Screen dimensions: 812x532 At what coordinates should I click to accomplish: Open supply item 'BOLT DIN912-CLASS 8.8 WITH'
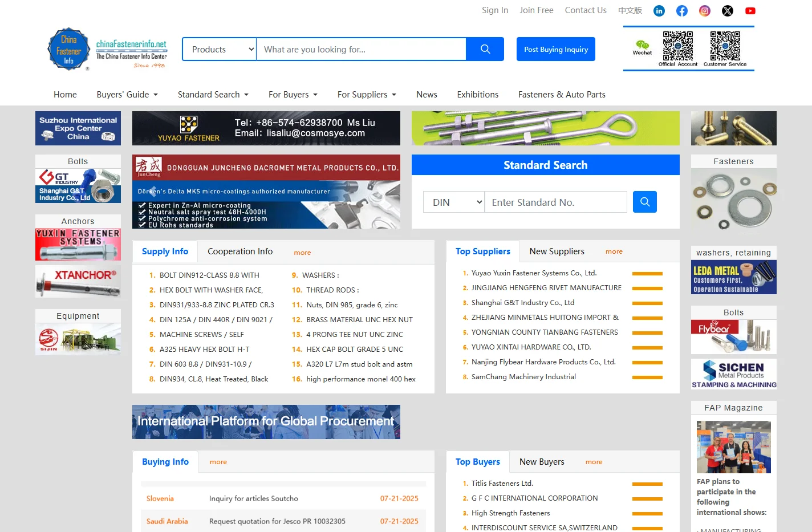pos(209,275)
